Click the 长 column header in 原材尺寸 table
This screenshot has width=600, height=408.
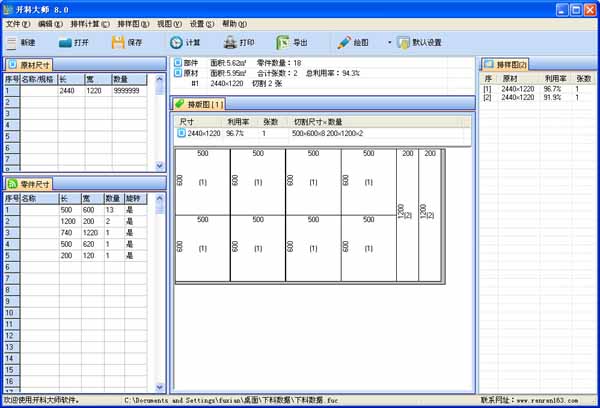tap(71, 79)
